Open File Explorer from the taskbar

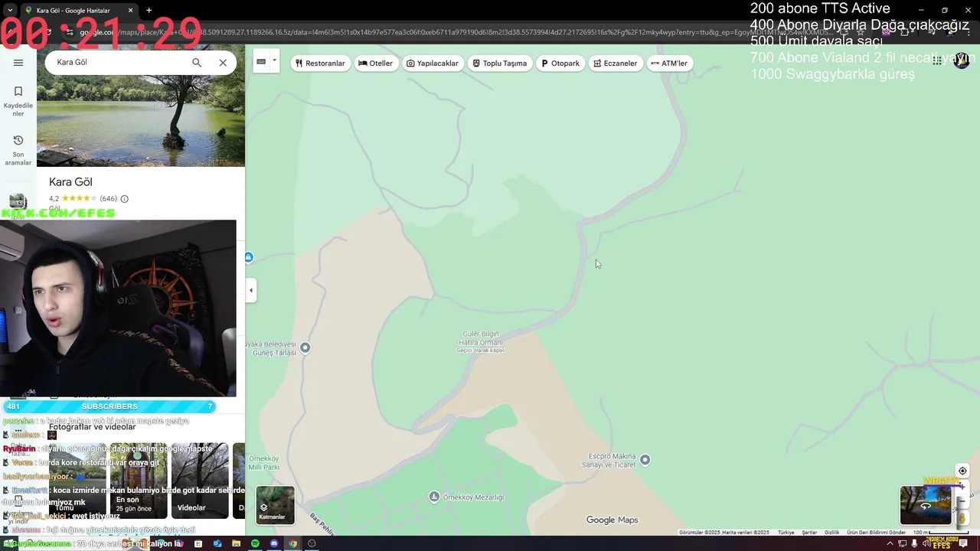pyautogui.click(x=237, y=543)
